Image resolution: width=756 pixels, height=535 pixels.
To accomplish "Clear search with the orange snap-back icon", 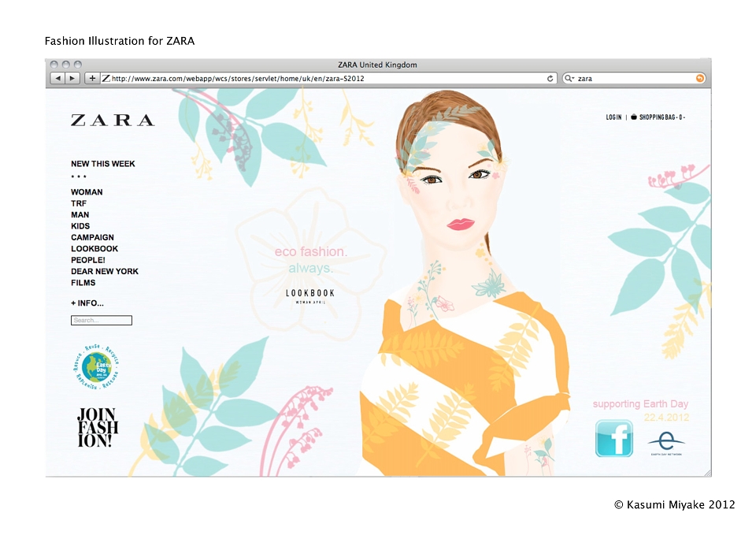I will (699, 78).
